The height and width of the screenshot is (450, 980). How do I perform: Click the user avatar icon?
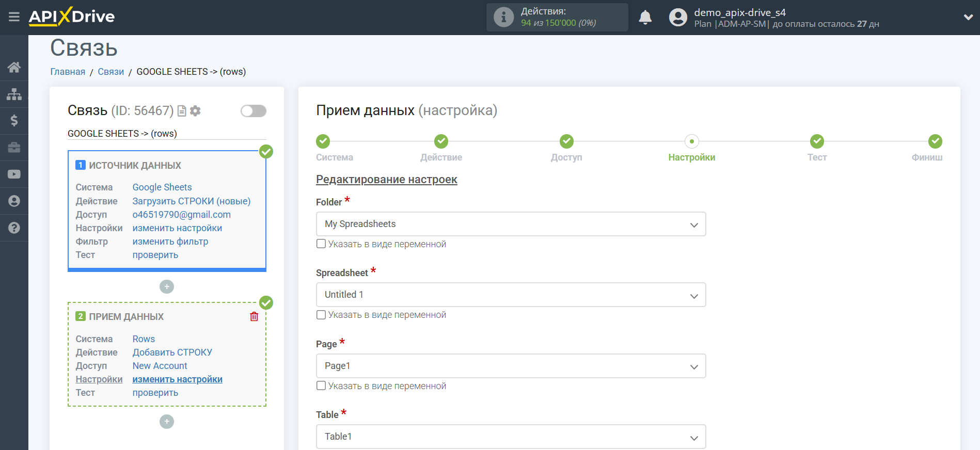point(678,18)
